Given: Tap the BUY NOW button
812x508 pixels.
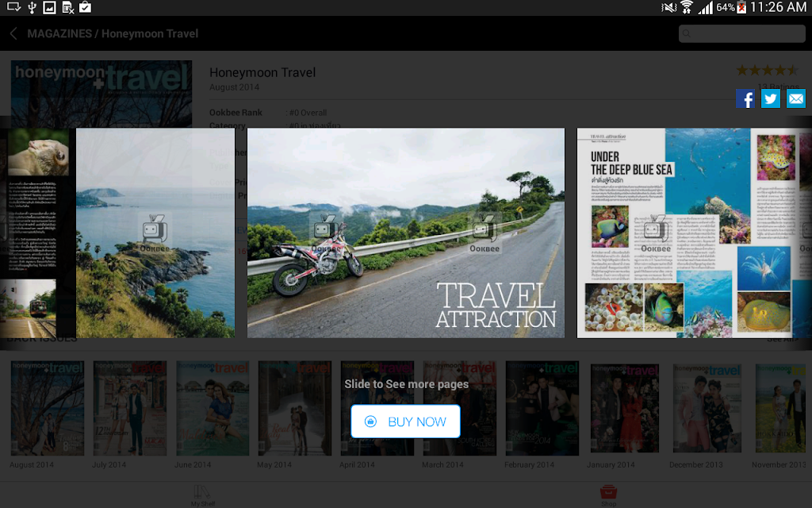Looking at the screenshot, I should click(x=405, y=421).
